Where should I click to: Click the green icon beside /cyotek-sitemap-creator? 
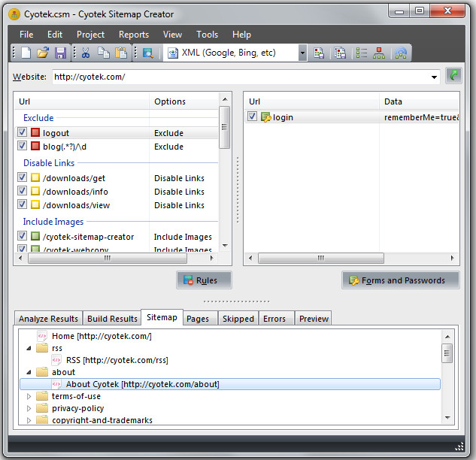pyautogui.click(x=35, y=236)
